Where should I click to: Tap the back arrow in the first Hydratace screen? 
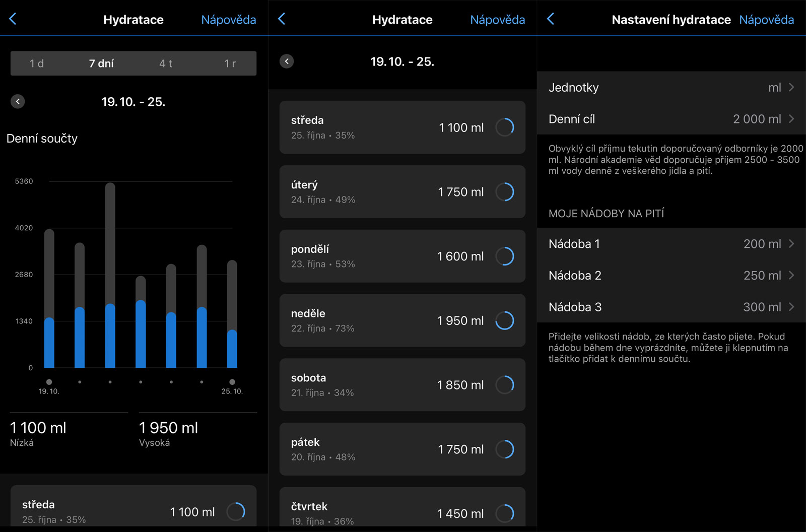(13, 19)
